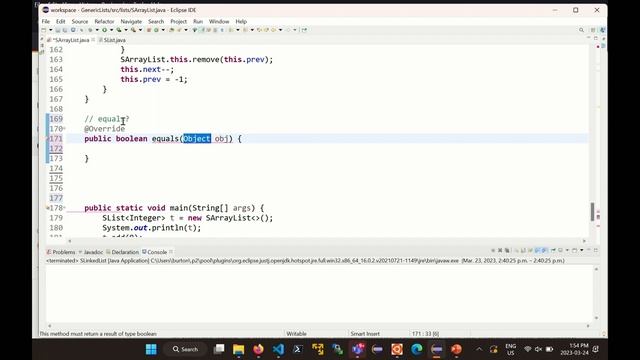This screenshot has width=640, height=360.
Task: Minimize the editor area
Action: point(589,38)
